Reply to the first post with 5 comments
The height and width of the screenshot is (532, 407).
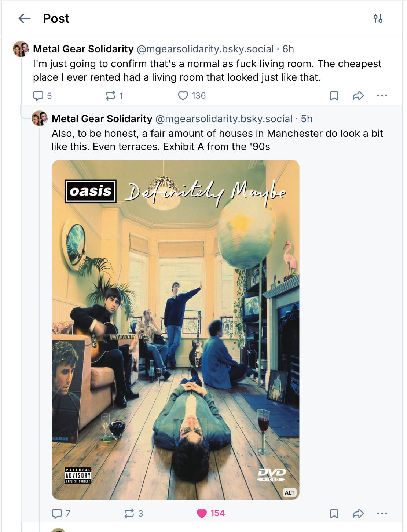point(38,96)
